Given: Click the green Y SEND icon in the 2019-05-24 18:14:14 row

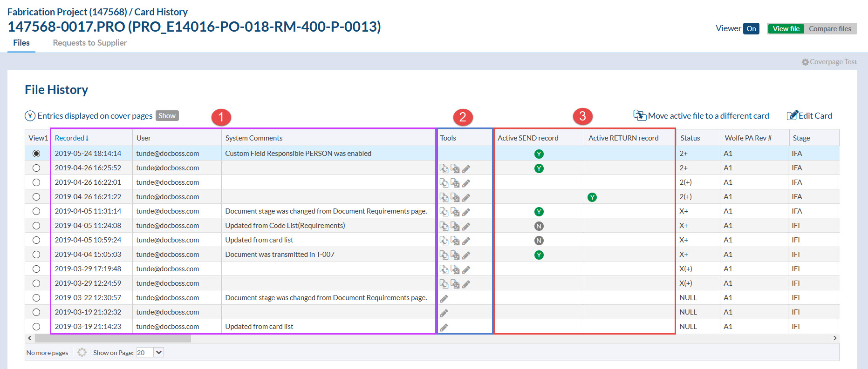Looking at the screenshot, I should (x=539, y=154).
